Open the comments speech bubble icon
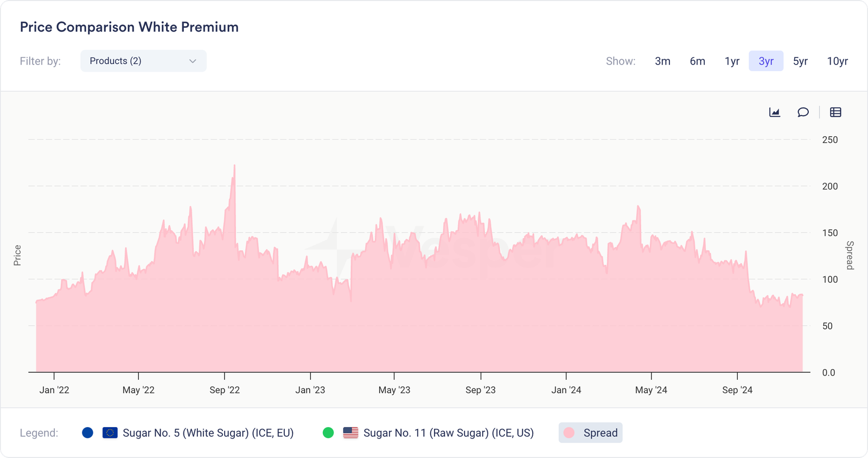The image size is (868, 458). 803,112
